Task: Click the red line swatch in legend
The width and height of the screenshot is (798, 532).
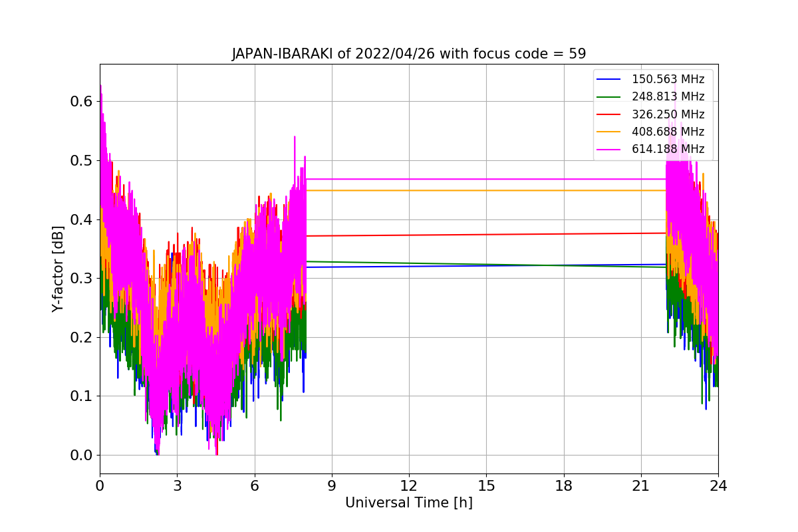Action: tap(608, 114)
